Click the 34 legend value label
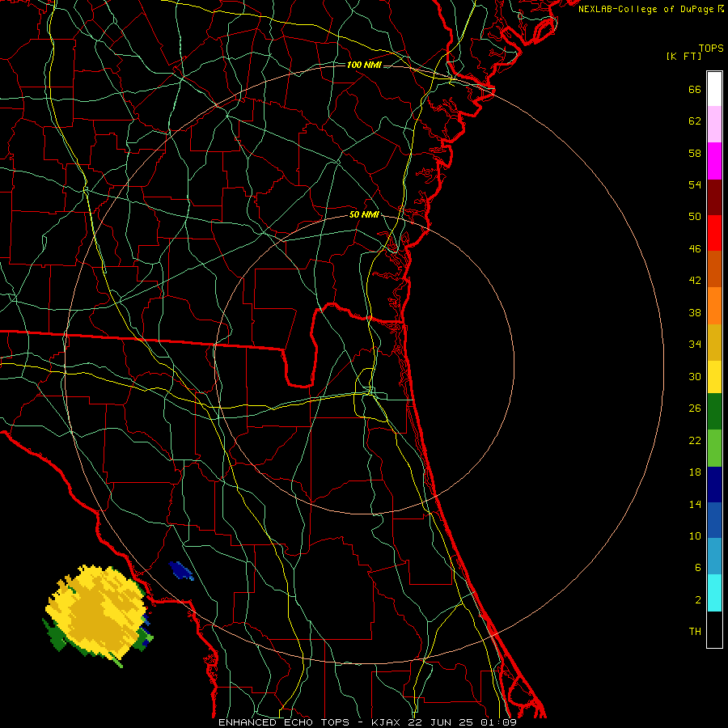The image size is (728, 728). pos(695,345)
